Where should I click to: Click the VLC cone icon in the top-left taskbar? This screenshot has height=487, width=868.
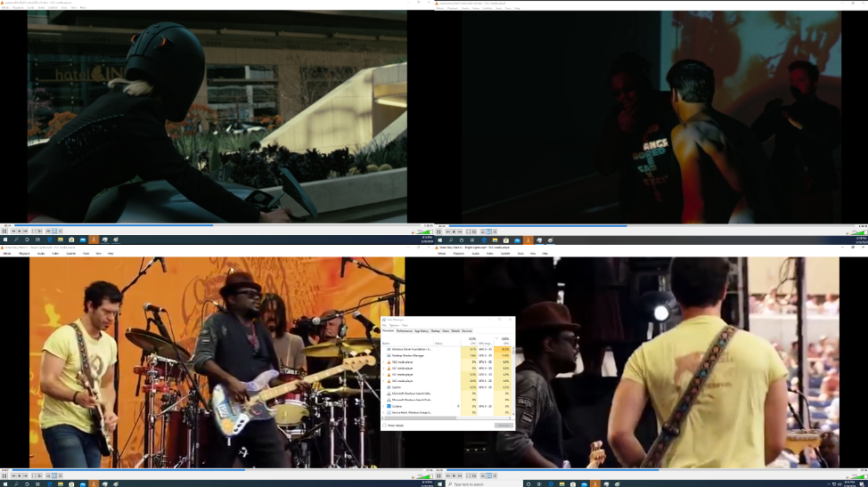click(x=94, y=239)
